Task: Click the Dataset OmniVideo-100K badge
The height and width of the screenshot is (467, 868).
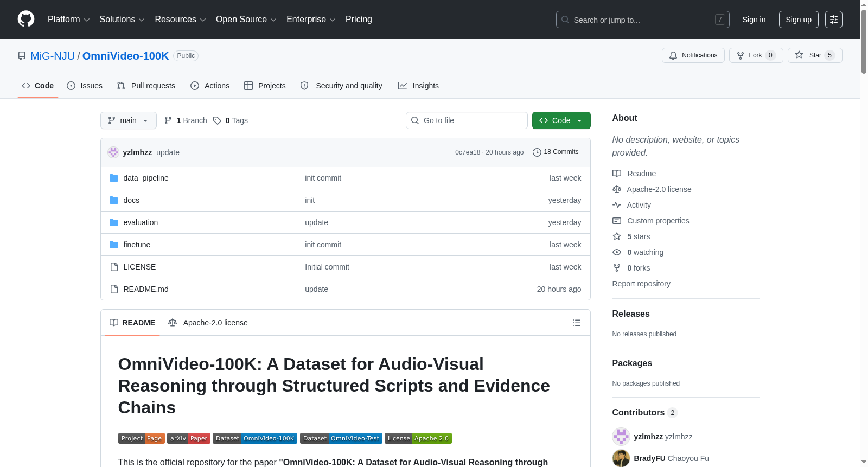Action: (x=255, y=438)
